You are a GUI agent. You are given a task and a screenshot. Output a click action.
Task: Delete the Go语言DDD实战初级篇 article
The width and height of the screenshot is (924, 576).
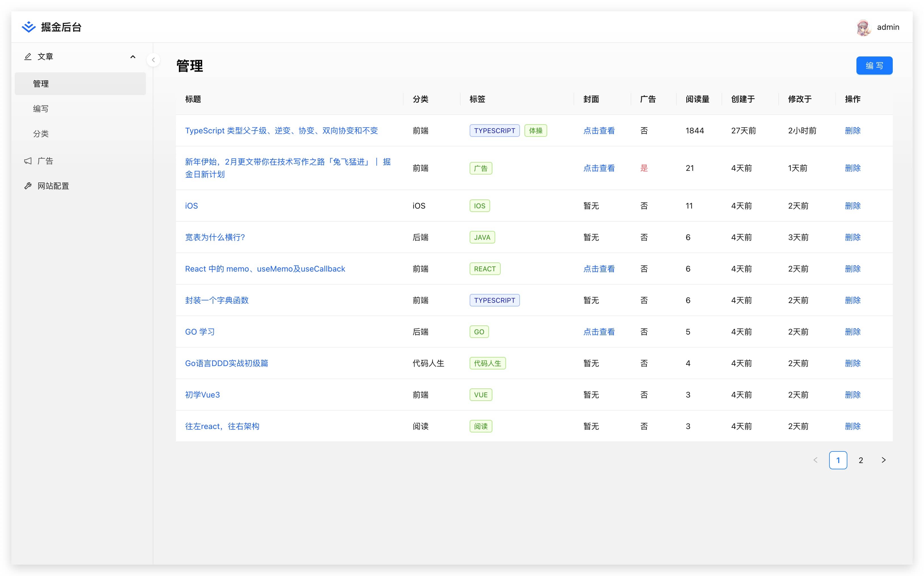(853, 363)
